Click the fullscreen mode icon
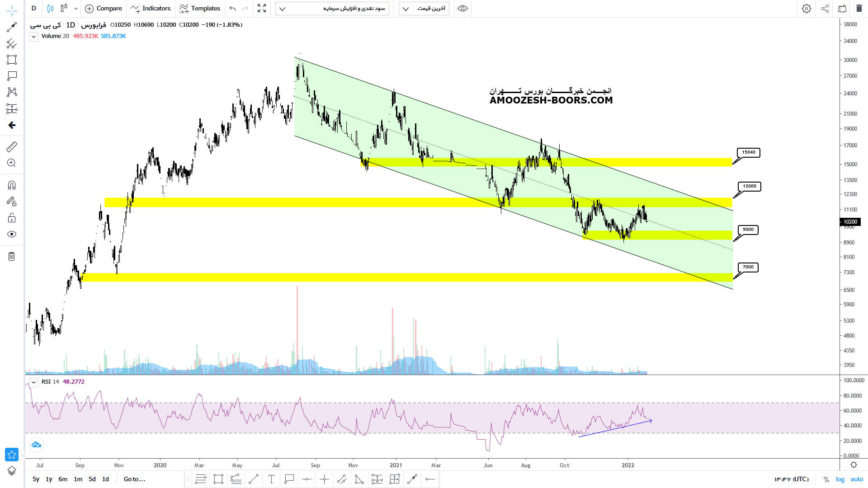The image size is (868, 488). (x=262, y=9)
